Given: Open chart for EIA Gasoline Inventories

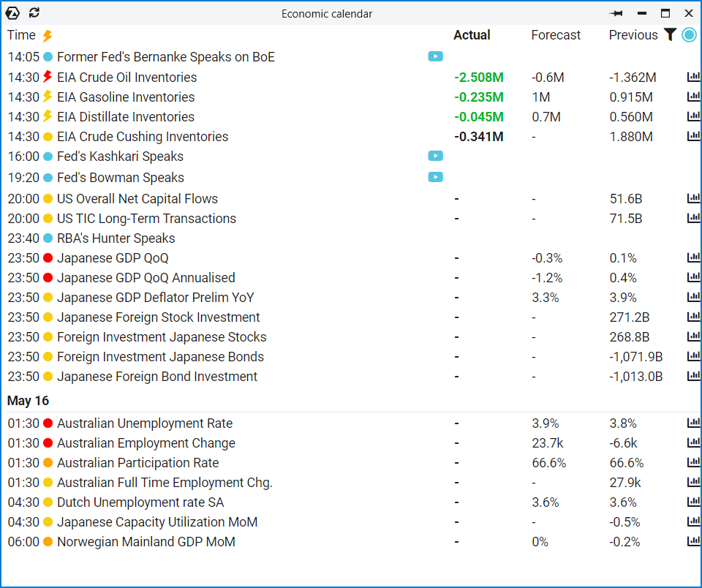Looking at the screenshot, I should coord(693,97).
